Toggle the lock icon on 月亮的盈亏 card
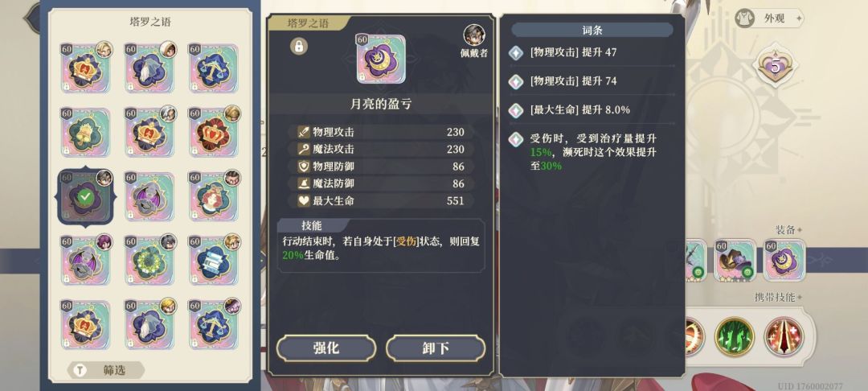The image size is (868, 391). (299, 47)
